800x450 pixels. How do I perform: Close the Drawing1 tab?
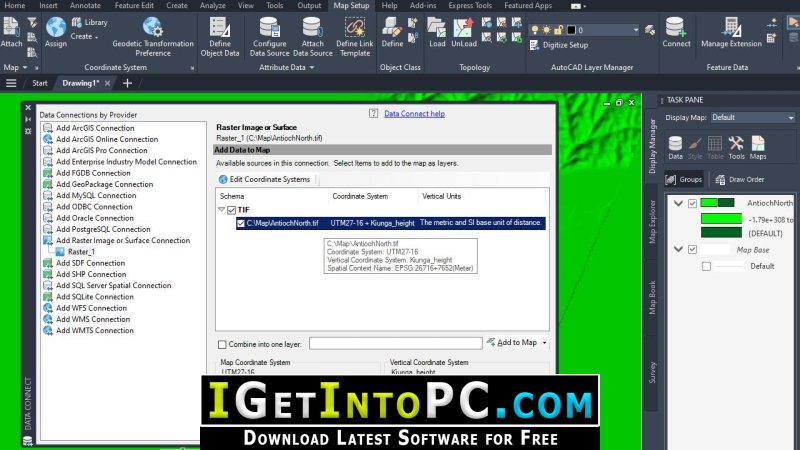[107, 83]
